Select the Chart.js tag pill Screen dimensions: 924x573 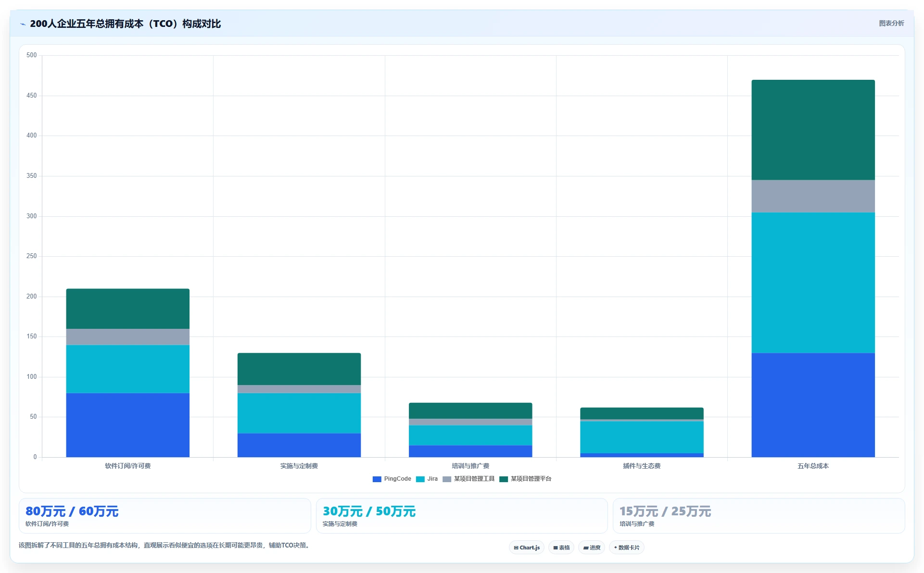coord(527,548)
